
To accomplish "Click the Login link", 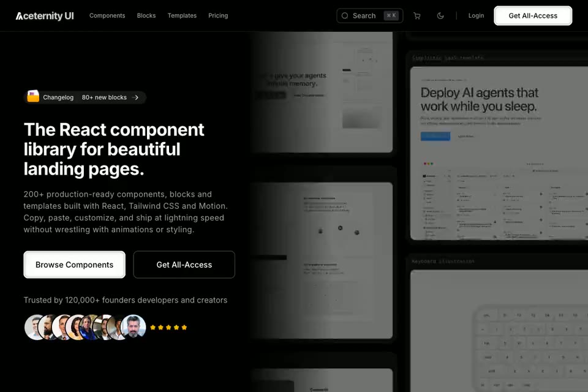I will (x=476, y=16).
